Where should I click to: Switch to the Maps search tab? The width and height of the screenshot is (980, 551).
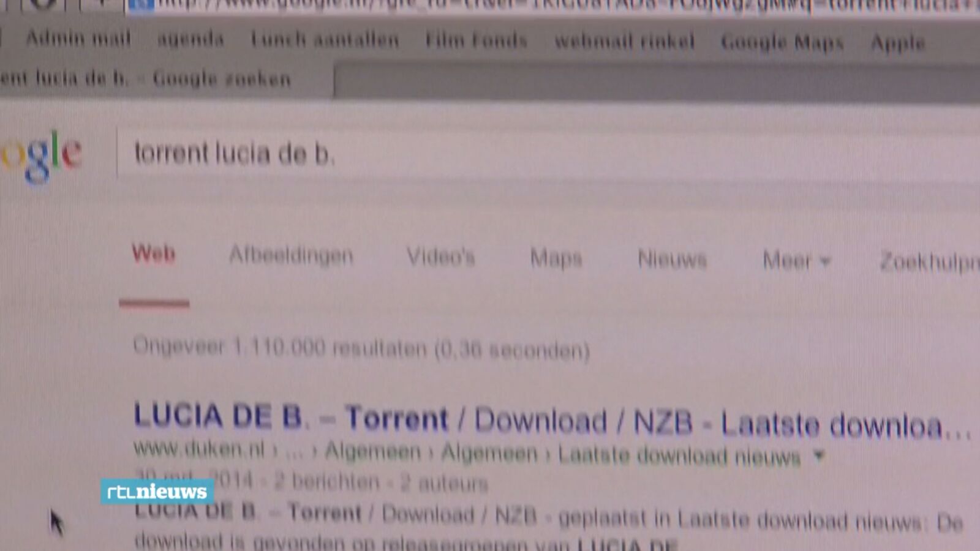(x=556, y=258)
